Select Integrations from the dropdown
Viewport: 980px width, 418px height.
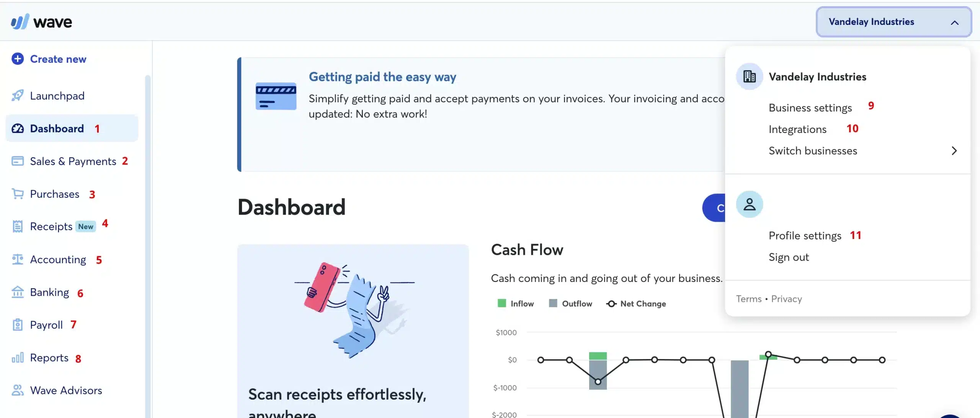point(797,129)
